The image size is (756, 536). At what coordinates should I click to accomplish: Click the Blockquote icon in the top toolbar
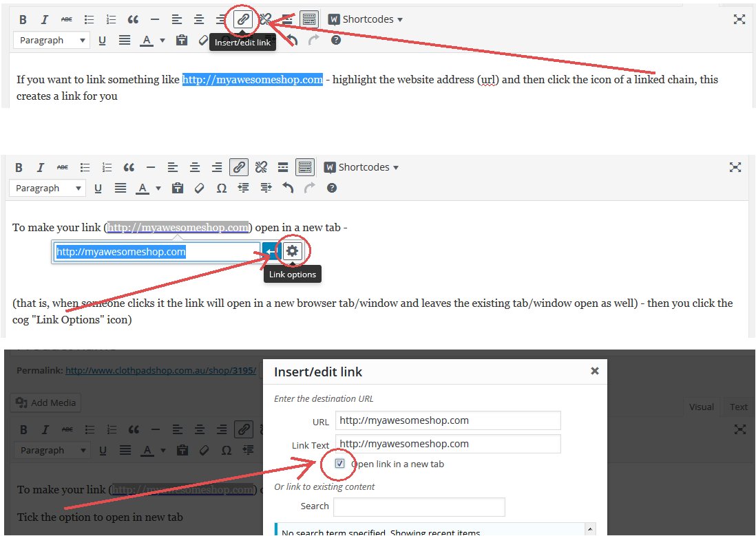132,19
